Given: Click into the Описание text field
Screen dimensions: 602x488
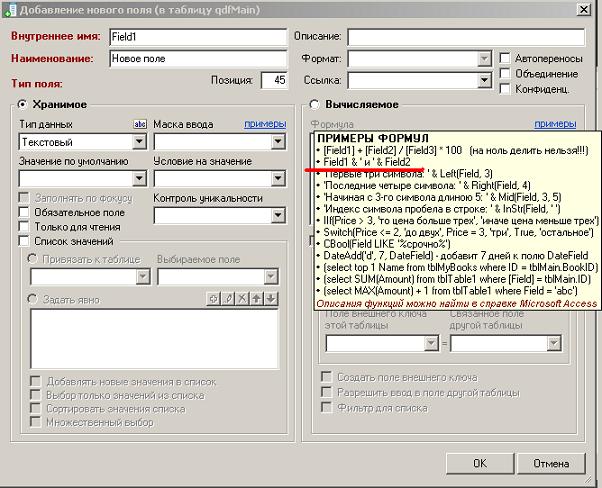Looking at the screenshot, I should (470, 37).
